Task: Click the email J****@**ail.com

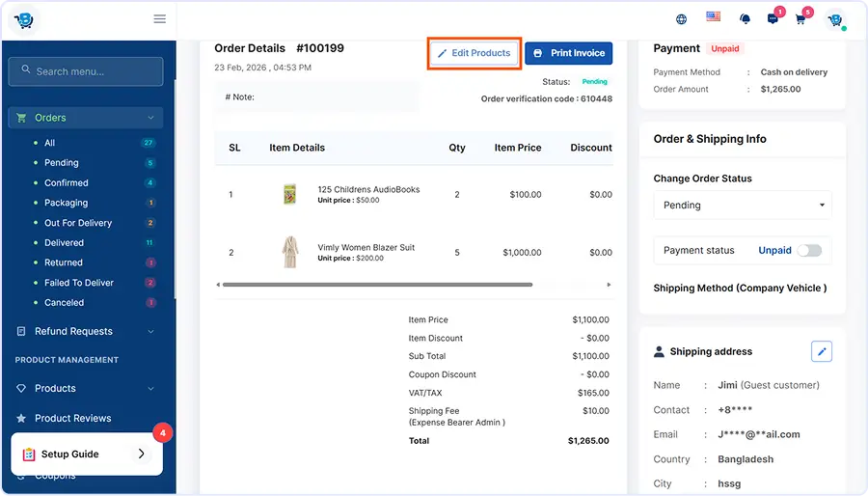Action: pos(759,434)
